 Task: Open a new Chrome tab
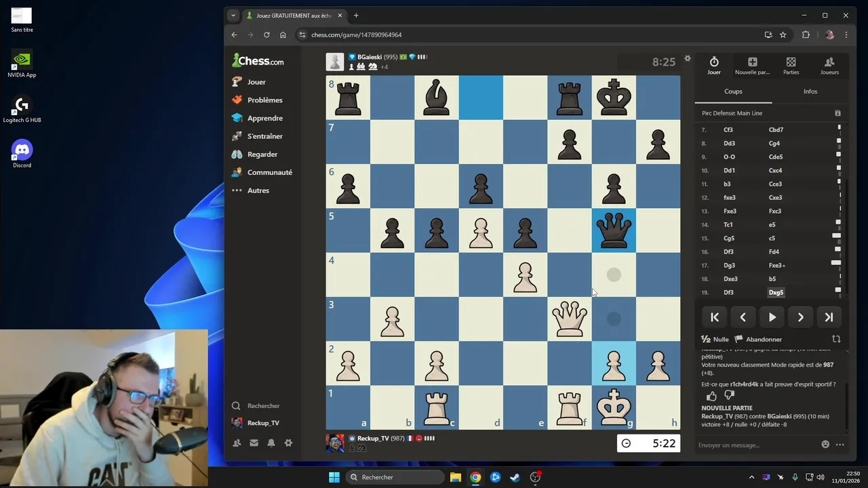(x=356, y=16)
